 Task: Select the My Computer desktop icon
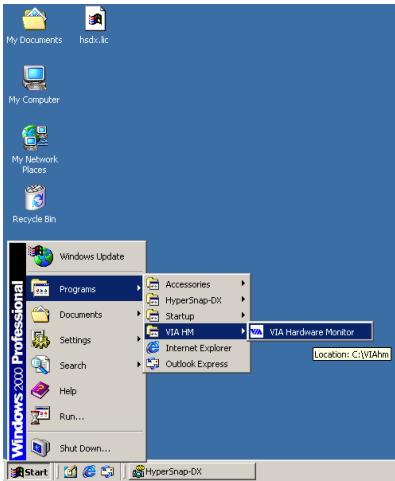point(35,78)
